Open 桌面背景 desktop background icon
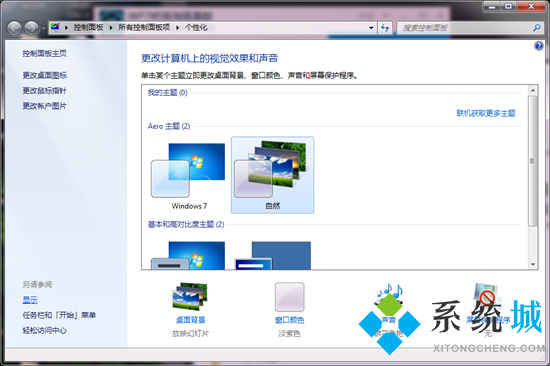This screenshot has height=366, width=550. pyautogui.click(x=190, y=297)
